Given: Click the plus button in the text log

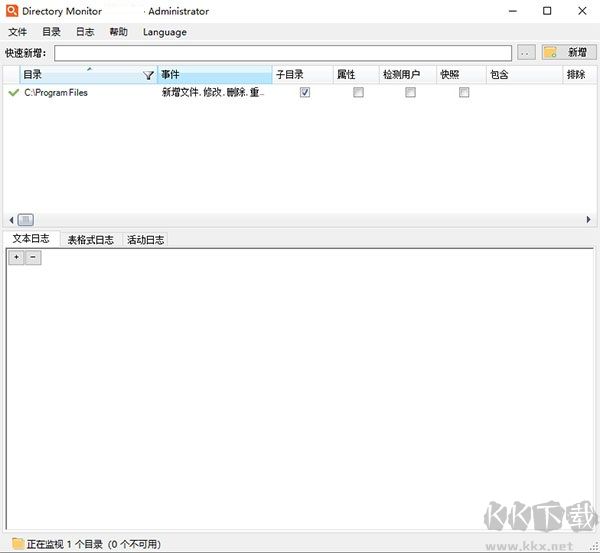Looking at the screenshot, I should tap(16, 257).
